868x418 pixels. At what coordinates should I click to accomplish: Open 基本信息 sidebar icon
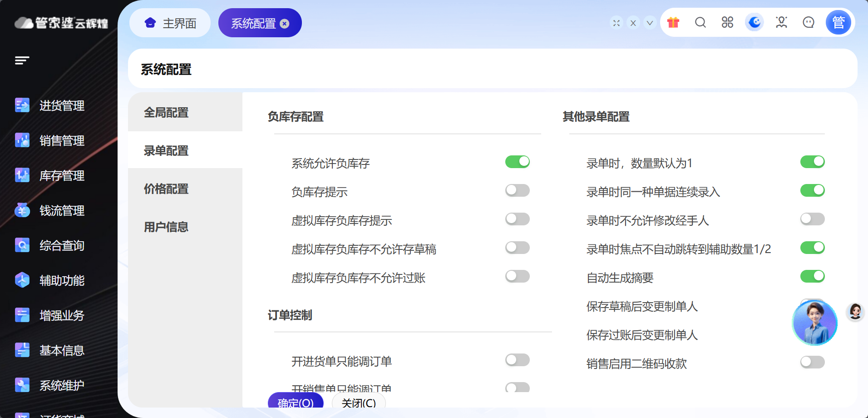click(x=22, y=350)
